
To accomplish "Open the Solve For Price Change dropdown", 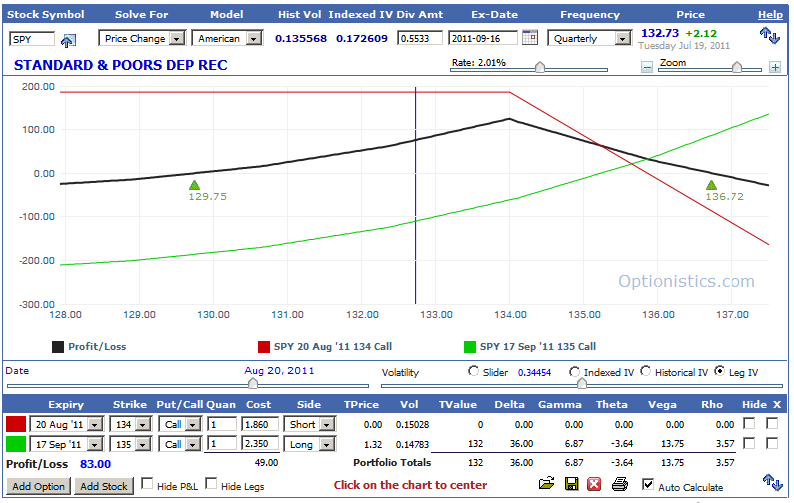I will coord(142,38).
